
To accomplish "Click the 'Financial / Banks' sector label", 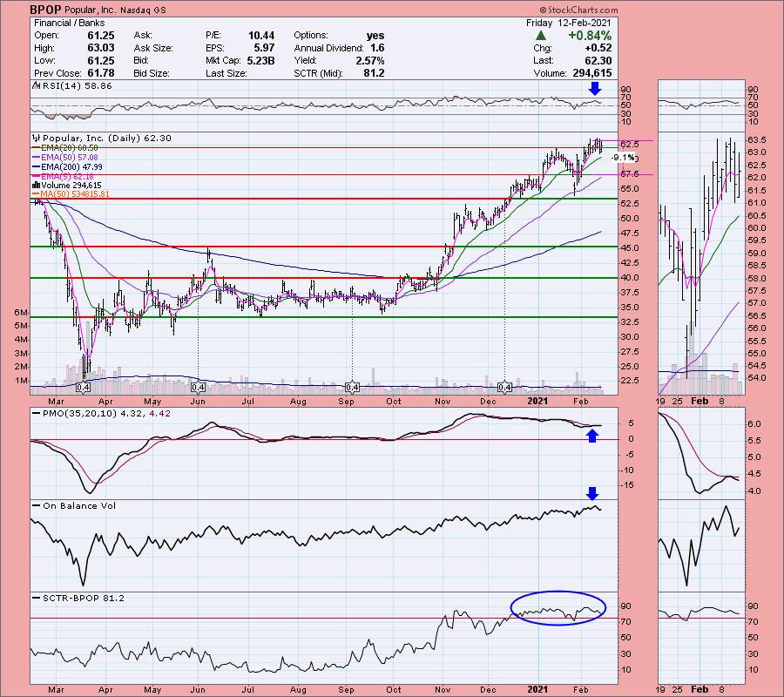I will (x=70, y=23).
